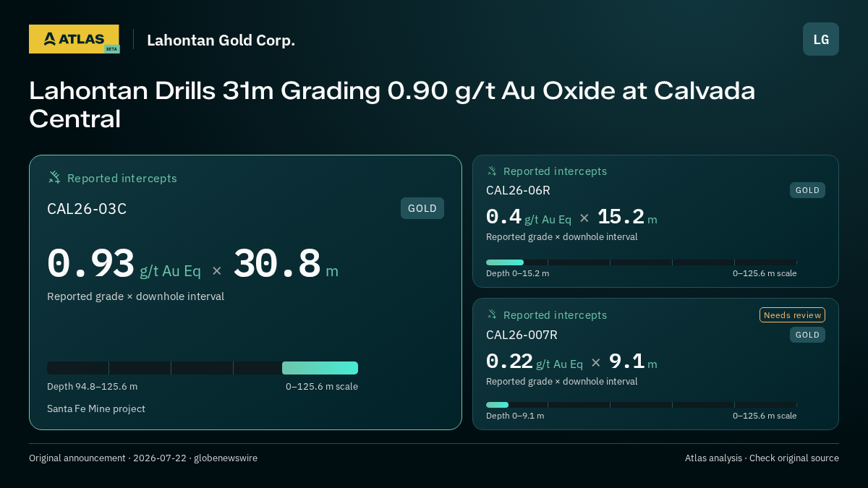Open the LG company avatar badge
868x488 pixels.
(x=821, y=39)
